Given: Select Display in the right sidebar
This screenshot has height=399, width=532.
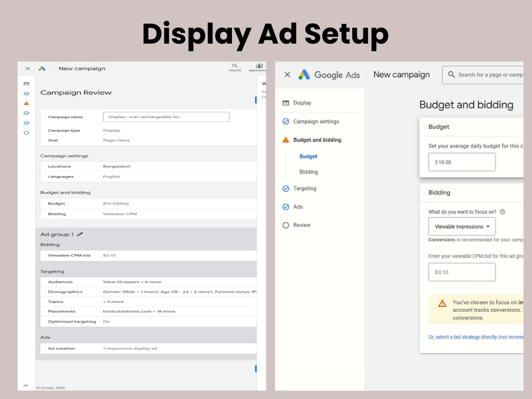Looking at the screenshot, I should point(302,103).
